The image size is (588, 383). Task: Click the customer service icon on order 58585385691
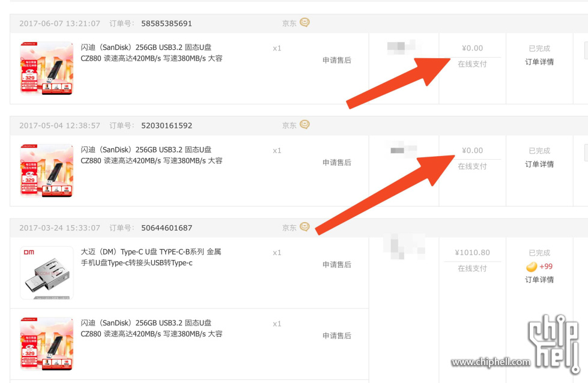coord(304,23)
